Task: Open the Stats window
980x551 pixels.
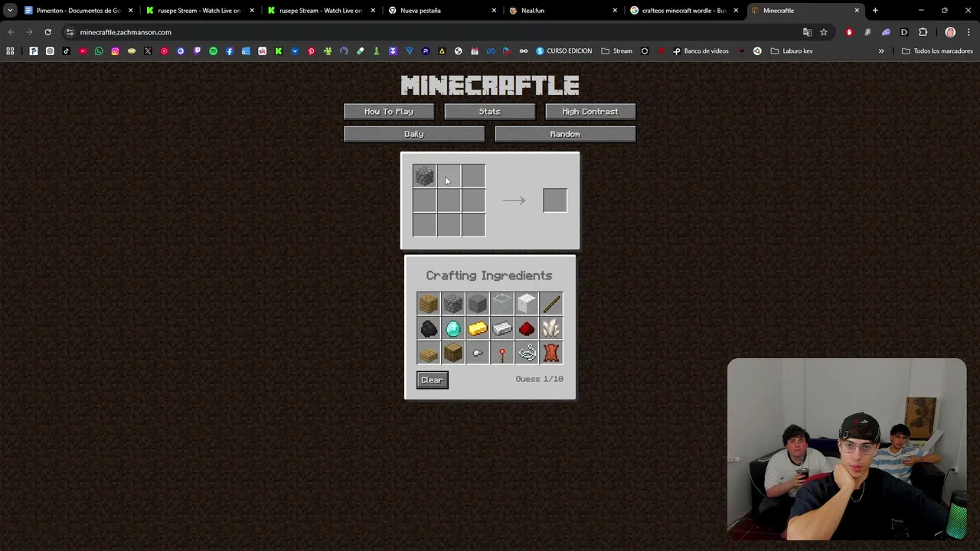Action: (x=489, y=112)
